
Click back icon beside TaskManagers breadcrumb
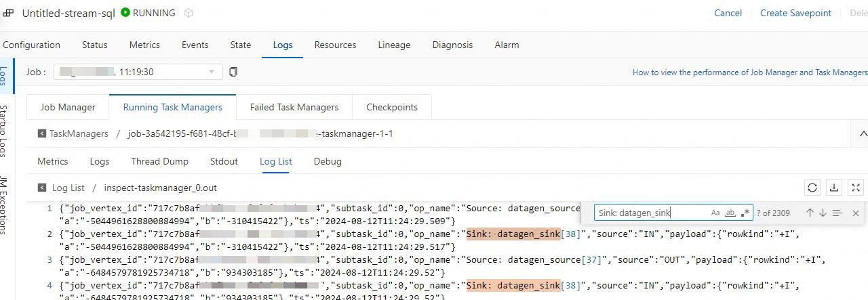42,133
